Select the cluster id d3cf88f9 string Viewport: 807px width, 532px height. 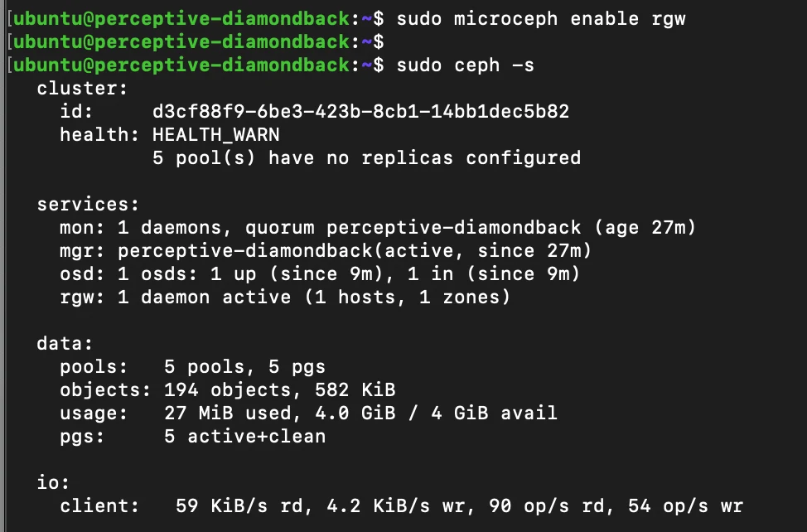[360, 112]
